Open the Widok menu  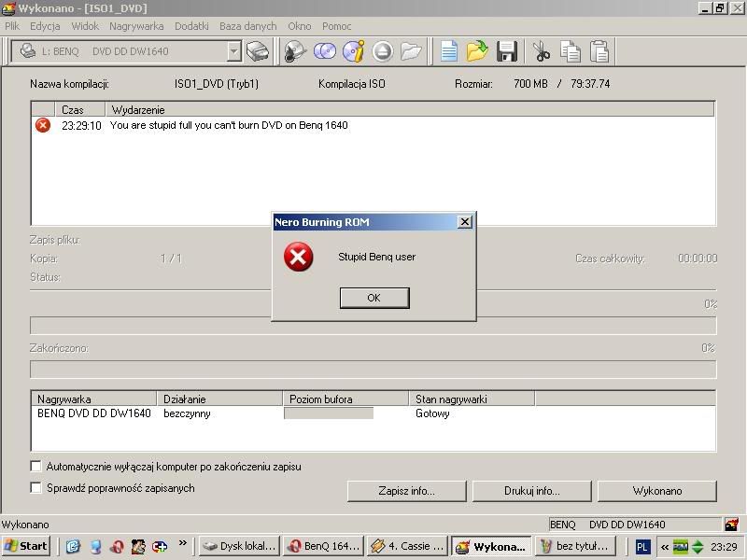point(85,26)
